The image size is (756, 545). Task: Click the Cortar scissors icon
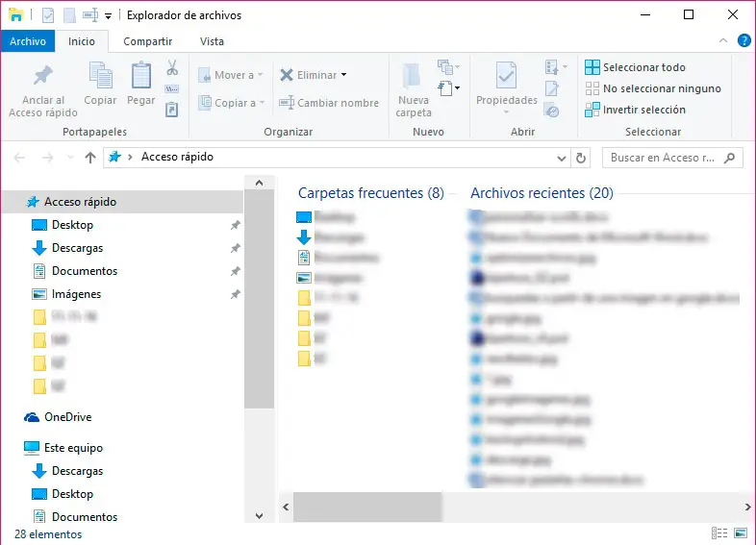pos(172,67)
